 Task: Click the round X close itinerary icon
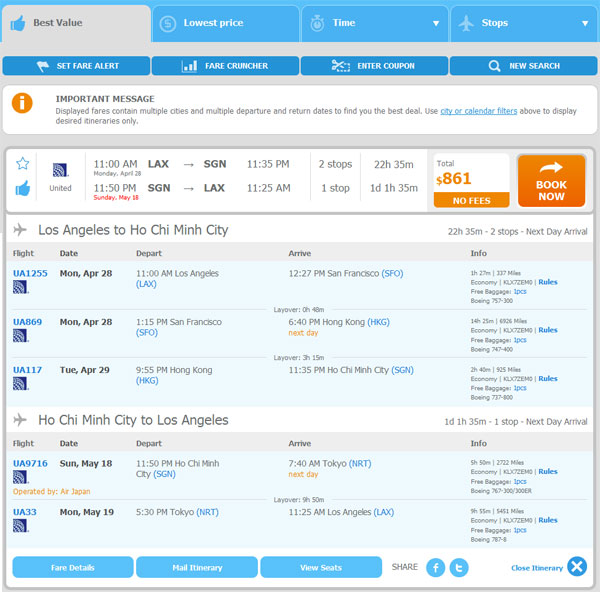pos(577,567)
